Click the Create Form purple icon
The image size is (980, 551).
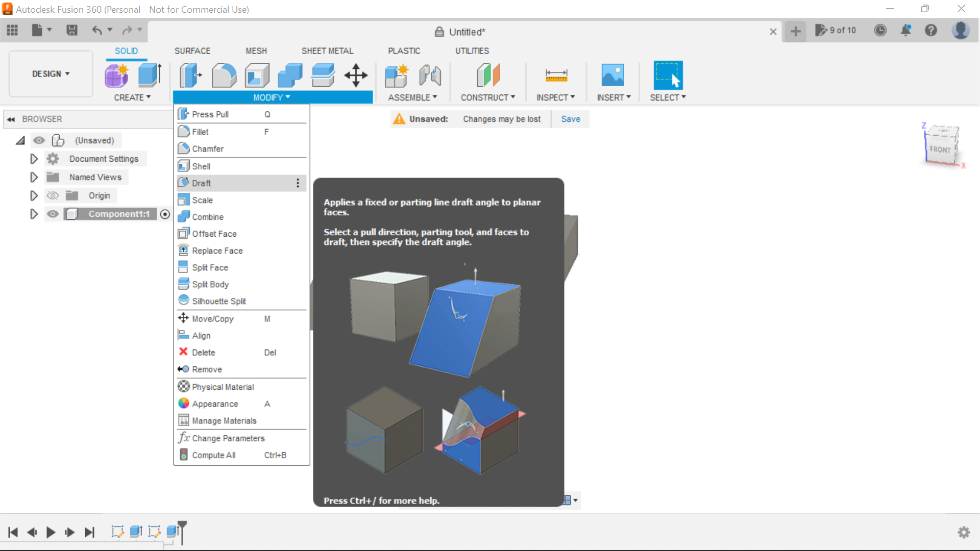[x=117, y=76]
